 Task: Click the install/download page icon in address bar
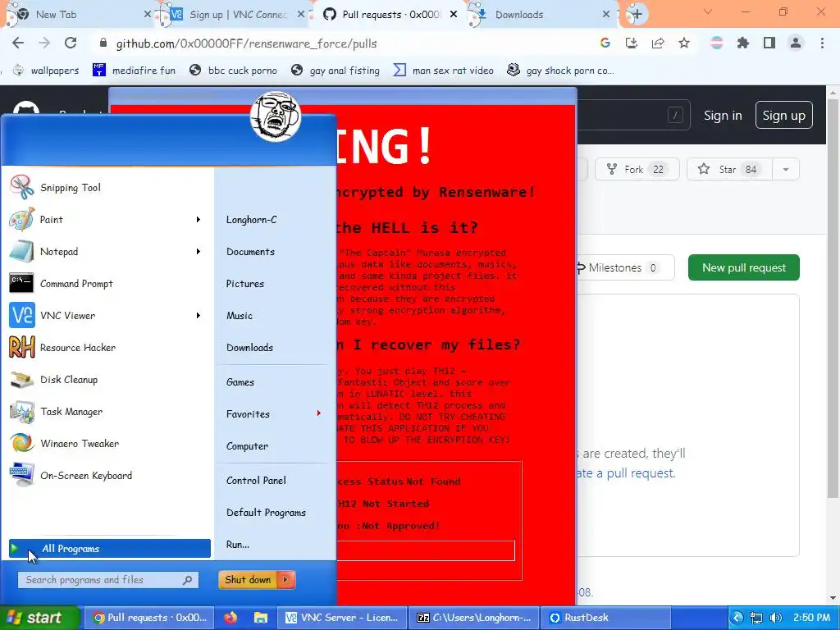coord(632,43)
